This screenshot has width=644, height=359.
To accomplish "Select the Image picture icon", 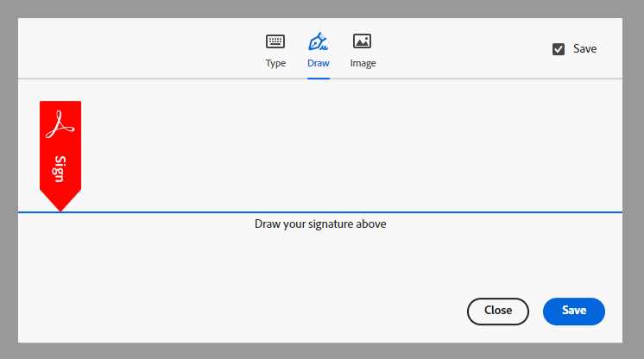I will (362, 41).
